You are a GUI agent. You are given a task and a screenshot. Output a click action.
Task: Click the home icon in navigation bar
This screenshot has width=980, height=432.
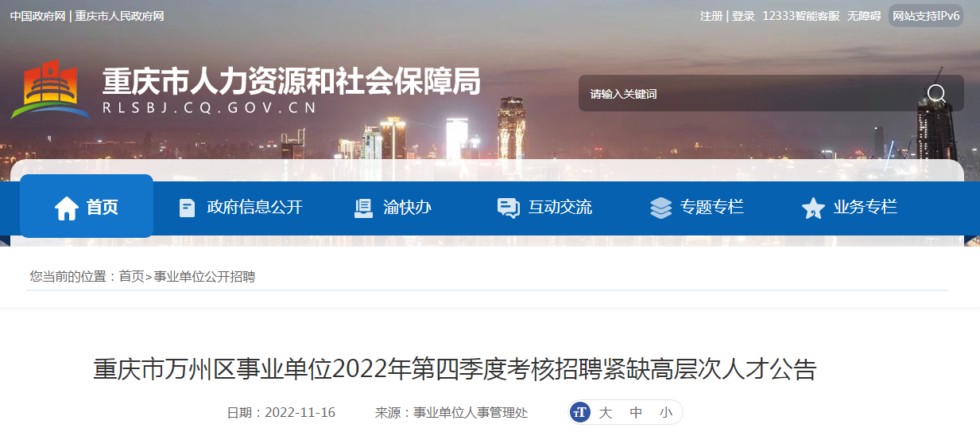pos(67,208)
